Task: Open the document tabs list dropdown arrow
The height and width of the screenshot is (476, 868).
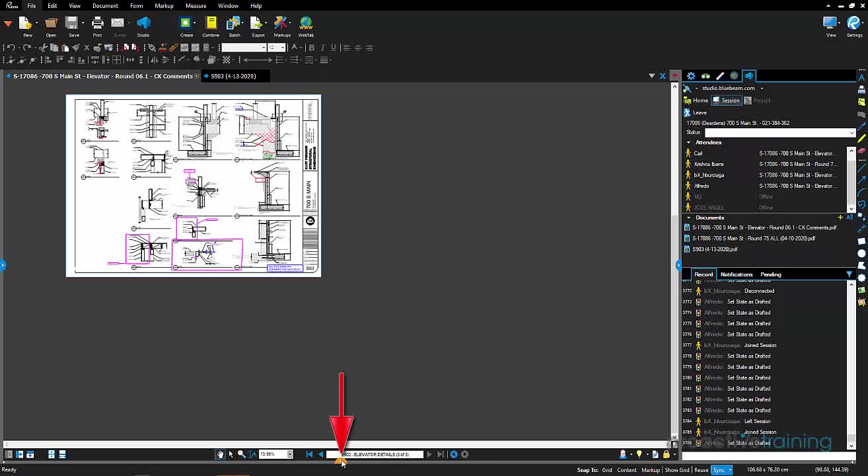Action: (652, 76)
